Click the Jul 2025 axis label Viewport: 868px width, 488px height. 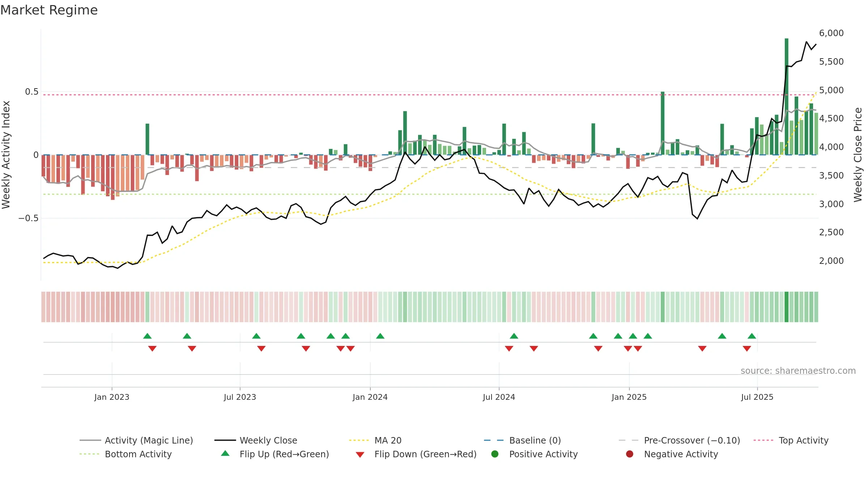point(757,397)
